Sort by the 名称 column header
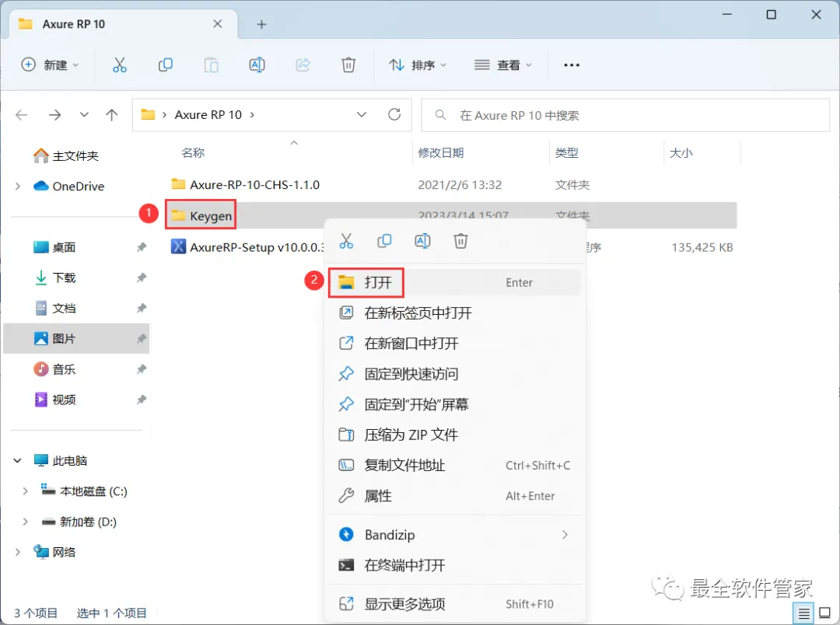The width and height of the screenshot is (840, 625). coord(193,152)
